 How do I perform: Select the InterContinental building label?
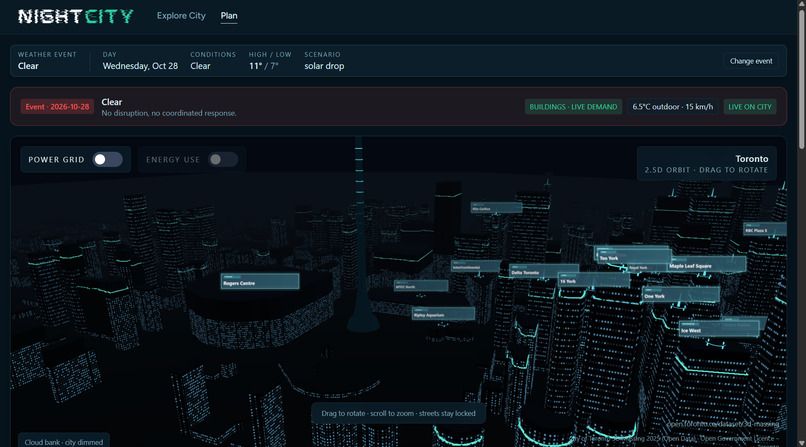point(475,266)
